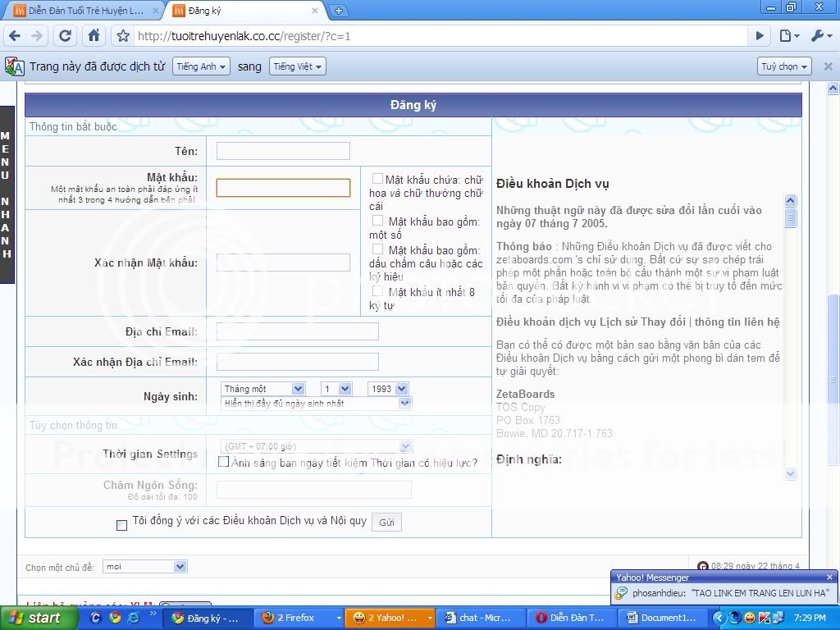The width and height of the screenshot is (840, 630).
Task: Open Yahoo! taskbar item
Action: point(388,618)
